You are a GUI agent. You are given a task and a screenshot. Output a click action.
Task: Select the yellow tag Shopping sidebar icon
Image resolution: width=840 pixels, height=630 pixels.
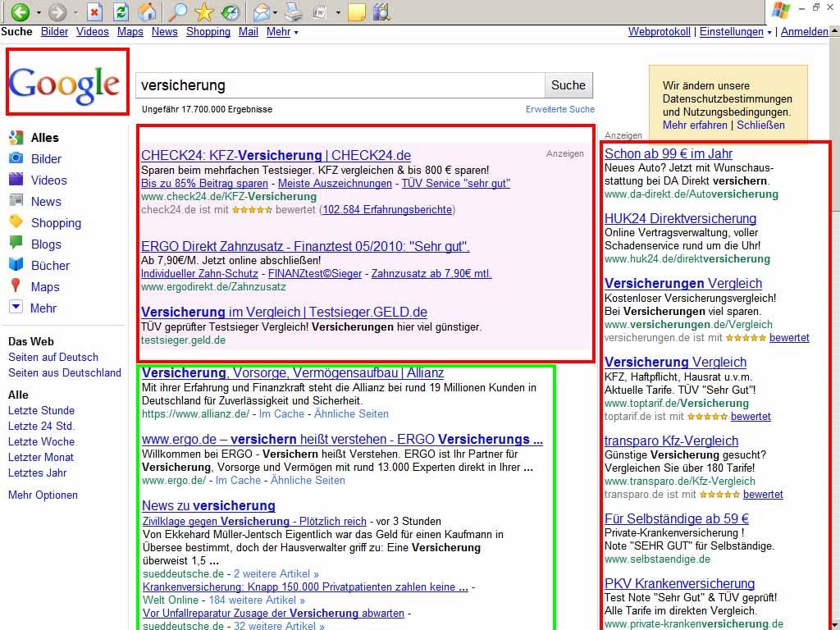point(16,222)
